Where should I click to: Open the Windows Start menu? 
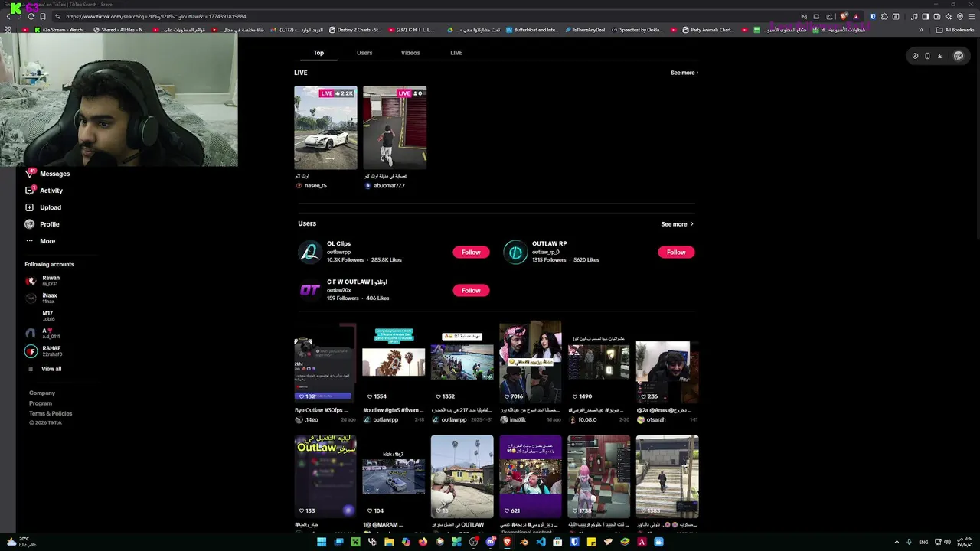point(322,542)
